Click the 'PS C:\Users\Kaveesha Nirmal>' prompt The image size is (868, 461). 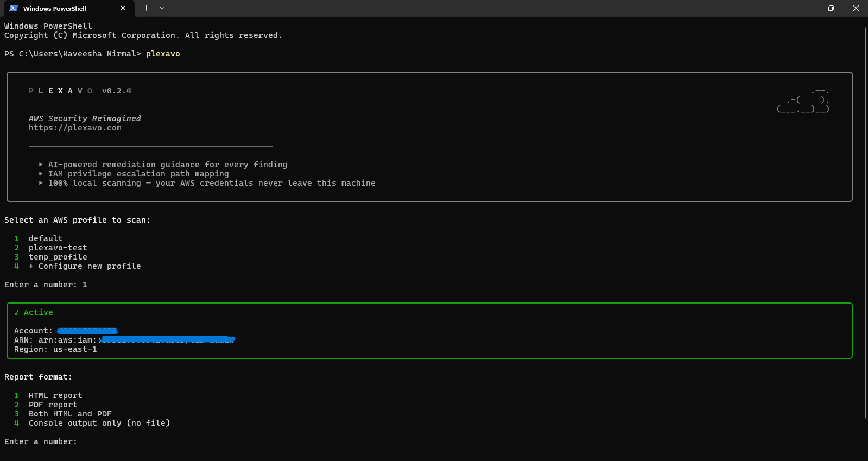click(x=73, y=54)
